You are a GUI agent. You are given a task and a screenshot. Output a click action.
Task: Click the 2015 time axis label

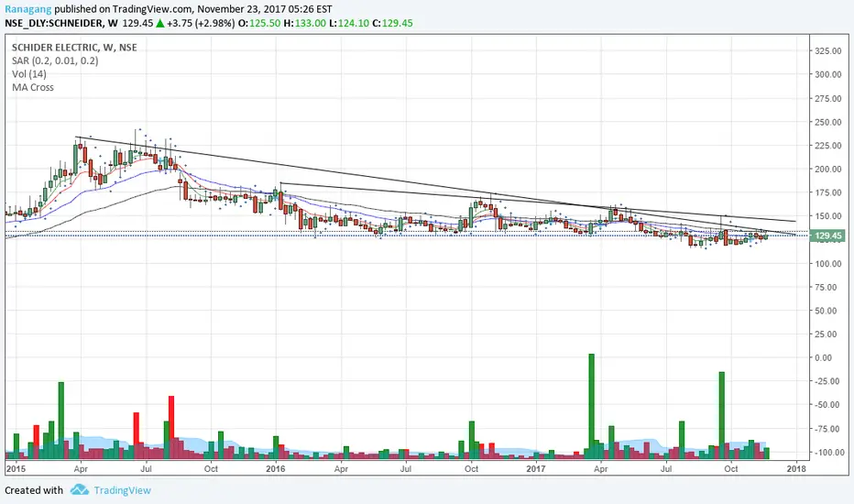point(16,468)
